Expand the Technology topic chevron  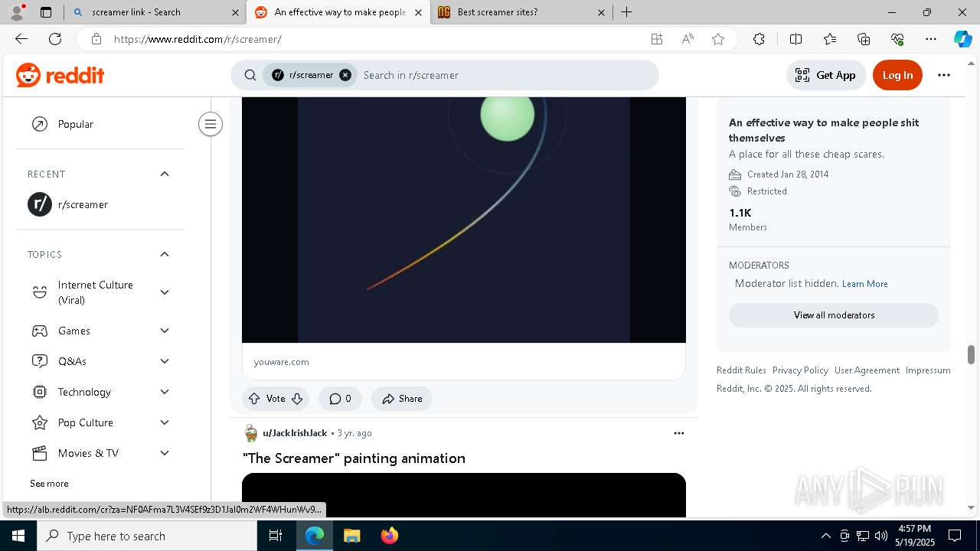[165, 392]
